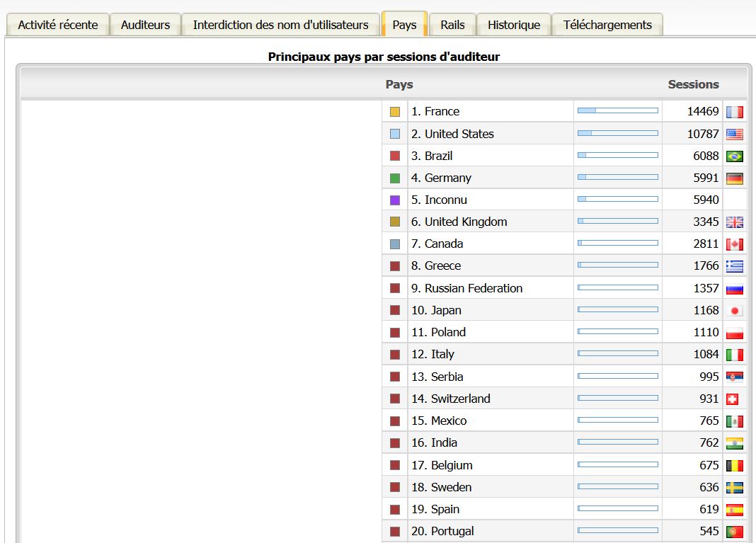The image size is (756, 543).
Task: Click the France sessions progress bar
Action: [x=617, y=111]
